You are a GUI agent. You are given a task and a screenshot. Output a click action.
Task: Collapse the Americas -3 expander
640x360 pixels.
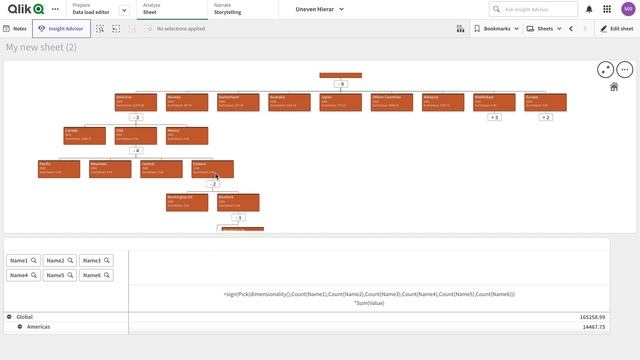coord(136,117)
